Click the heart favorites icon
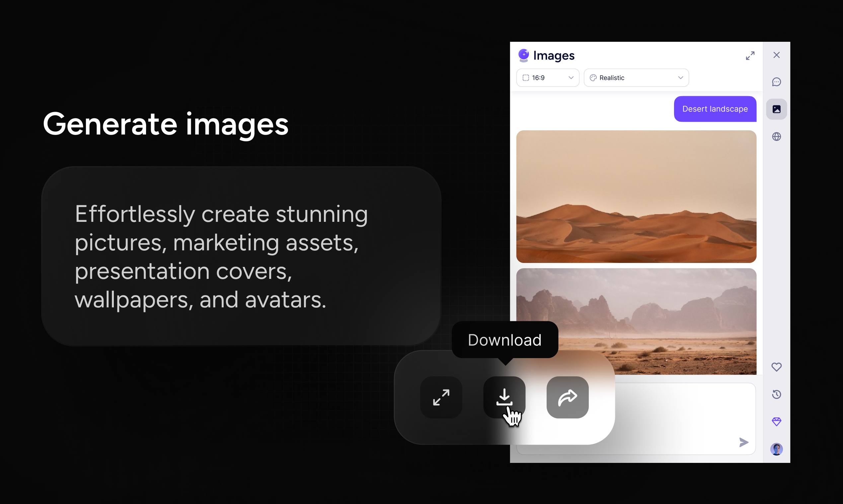The width and height of the screenshot is (843, 504). tap(776, 367)
